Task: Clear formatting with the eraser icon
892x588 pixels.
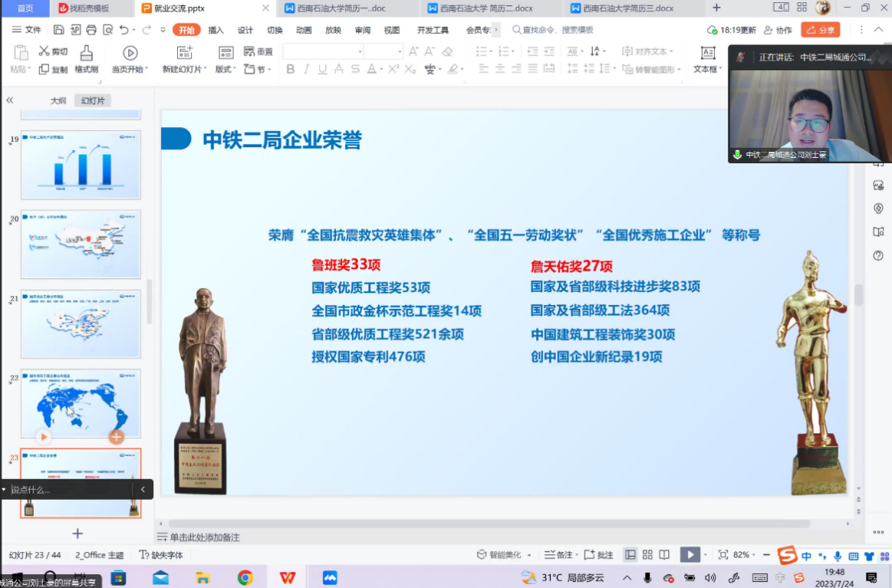Action: point(448,51)
